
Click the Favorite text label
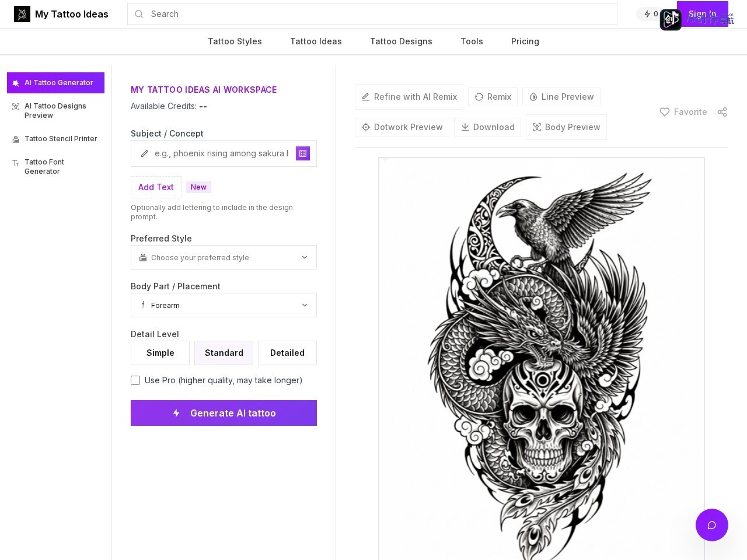[690, 112]
